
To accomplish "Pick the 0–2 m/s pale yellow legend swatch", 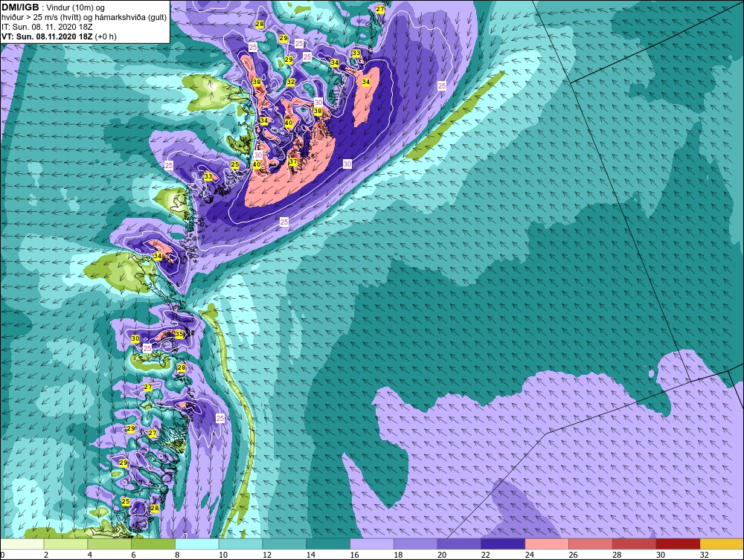I will click(x=22, y=544).
